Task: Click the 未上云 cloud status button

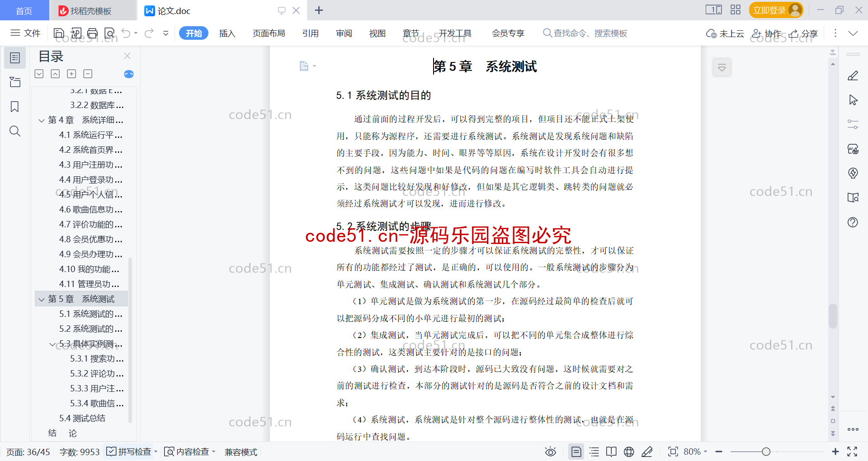Action: coord(725,33)
